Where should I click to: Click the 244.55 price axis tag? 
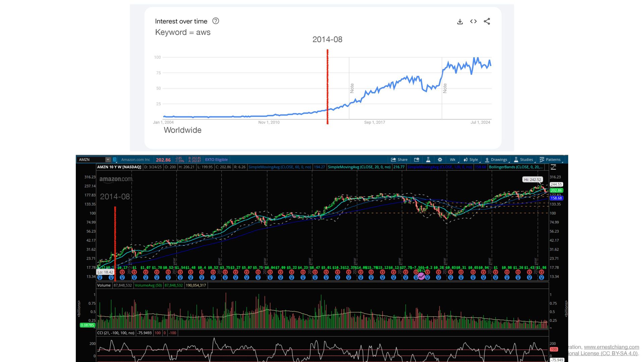[556, 184]
